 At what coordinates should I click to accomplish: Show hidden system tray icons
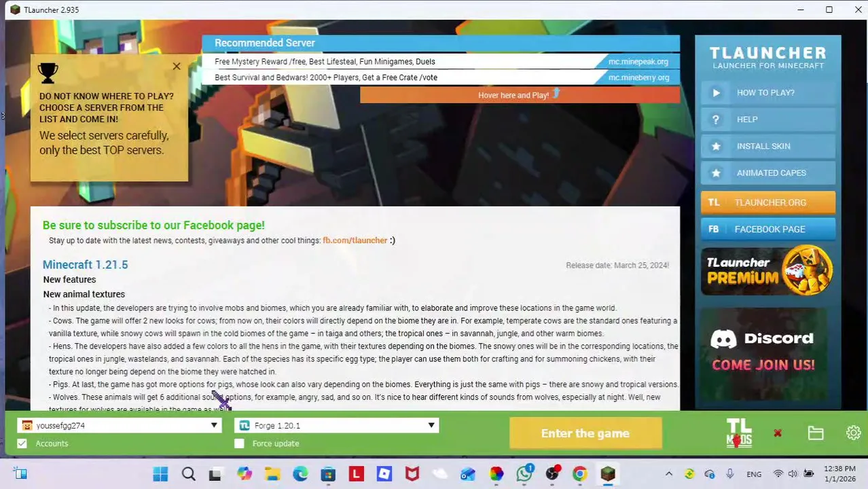pyautogui.click(x=669, y=474)
